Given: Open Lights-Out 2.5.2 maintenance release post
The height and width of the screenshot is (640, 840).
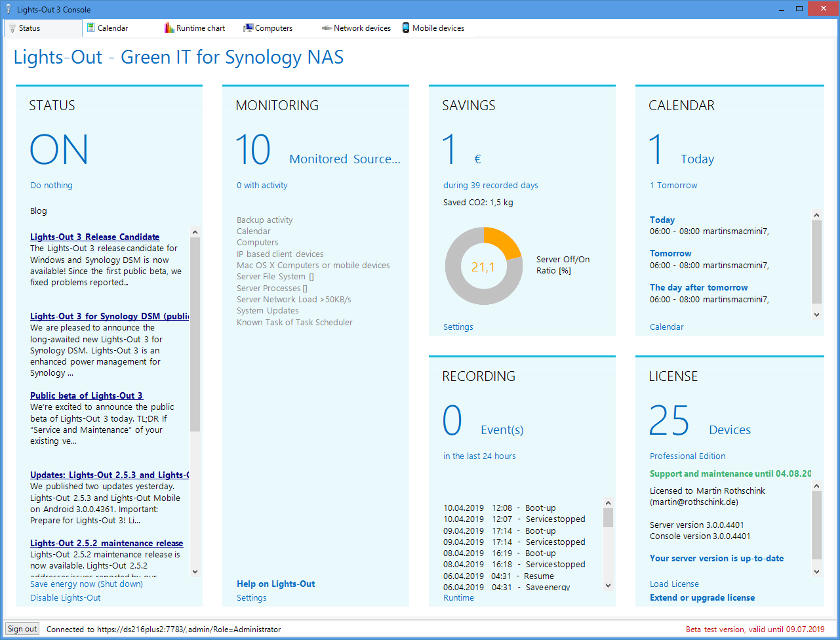Looking at the screenshot, I should coord(107,543).
